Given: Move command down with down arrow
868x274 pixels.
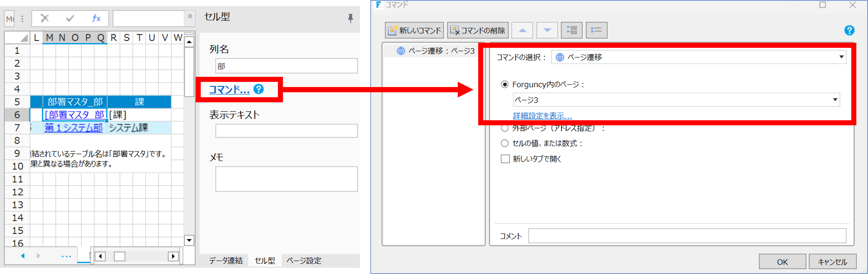Looking at the screenshot, I should point(547,30).
